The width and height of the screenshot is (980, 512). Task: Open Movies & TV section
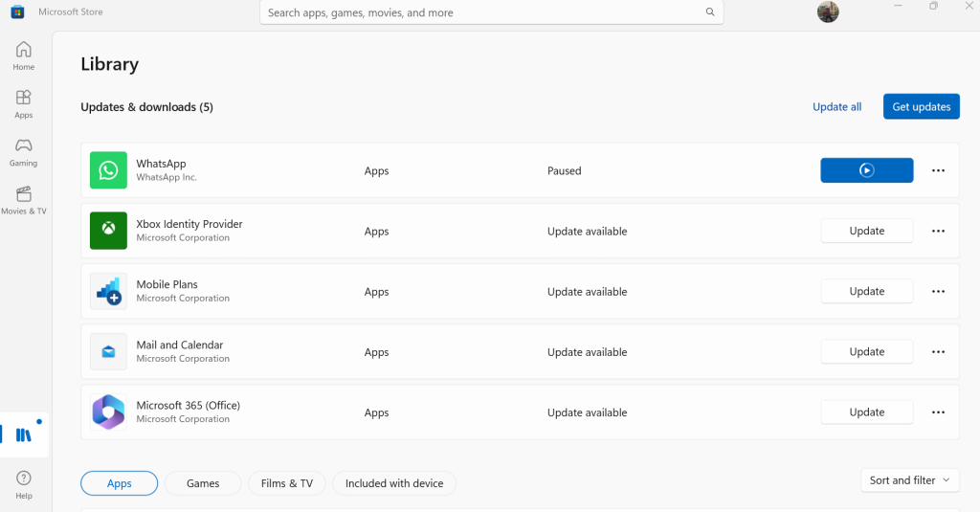[x=24, y=199]
